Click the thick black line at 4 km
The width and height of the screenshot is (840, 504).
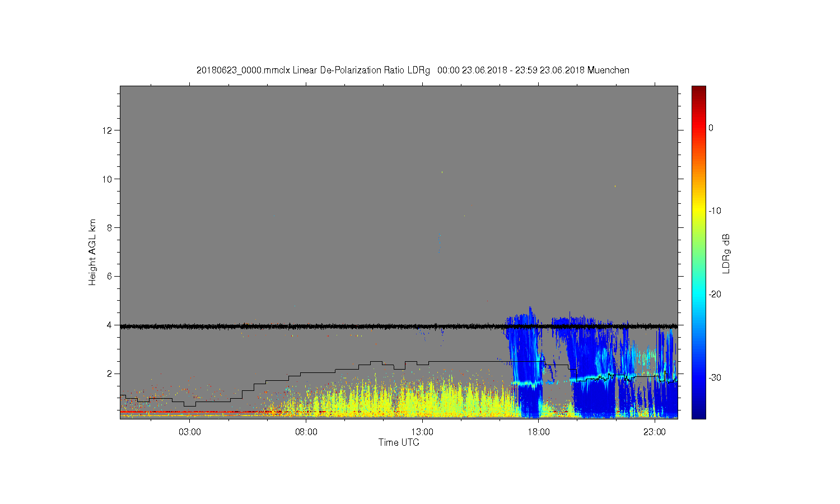point(399,326)
